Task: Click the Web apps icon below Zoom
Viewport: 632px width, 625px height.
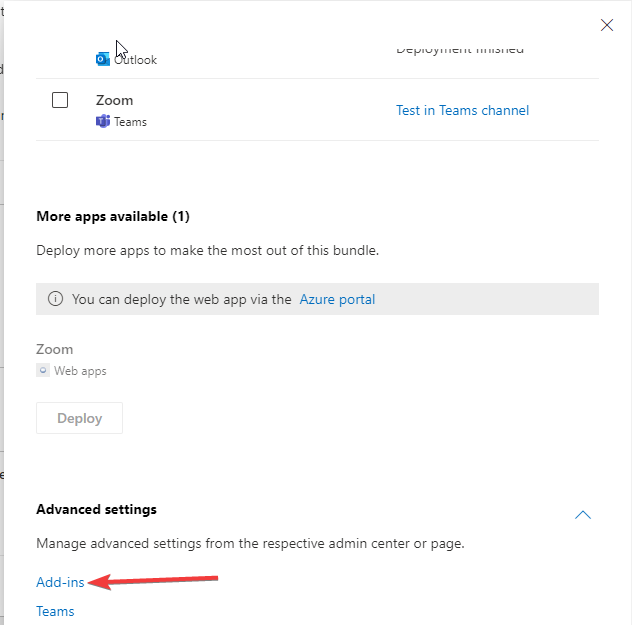Action: [43, 371]
